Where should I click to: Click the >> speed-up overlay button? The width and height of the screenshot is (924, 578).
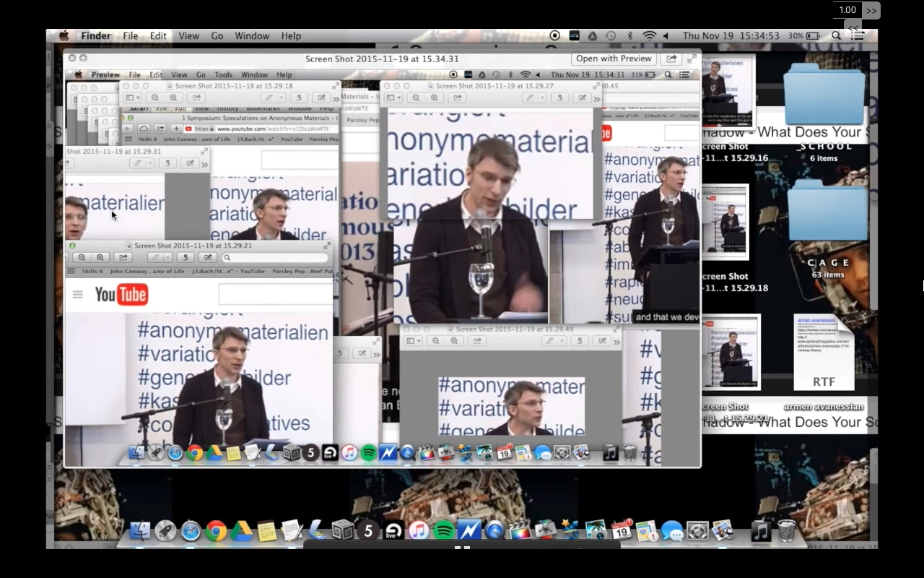(871, 10)
